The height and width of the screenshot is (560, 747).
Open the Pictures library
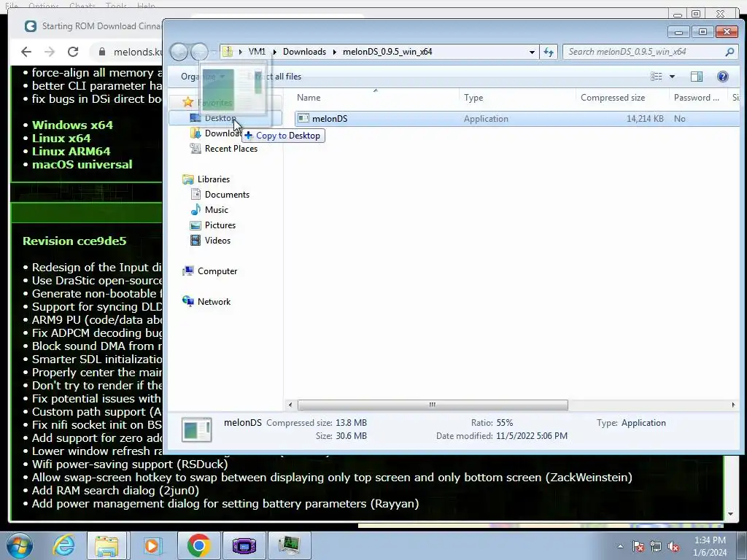220,225
